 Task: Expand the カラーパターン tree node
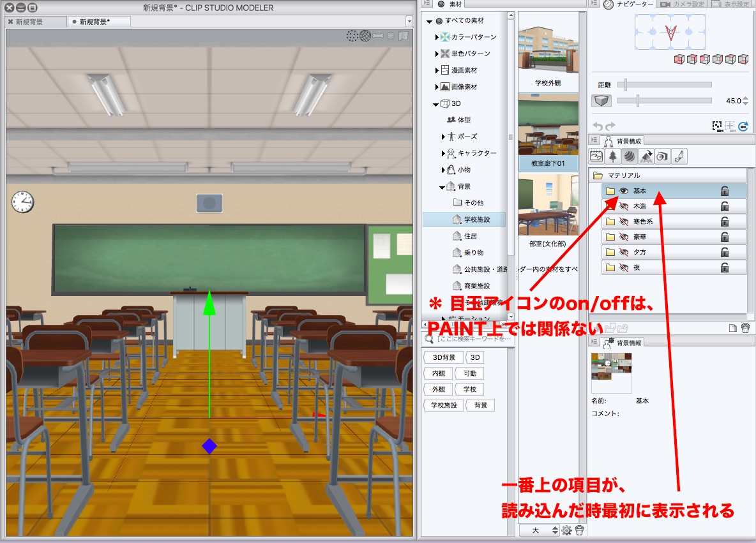[437, 37]
